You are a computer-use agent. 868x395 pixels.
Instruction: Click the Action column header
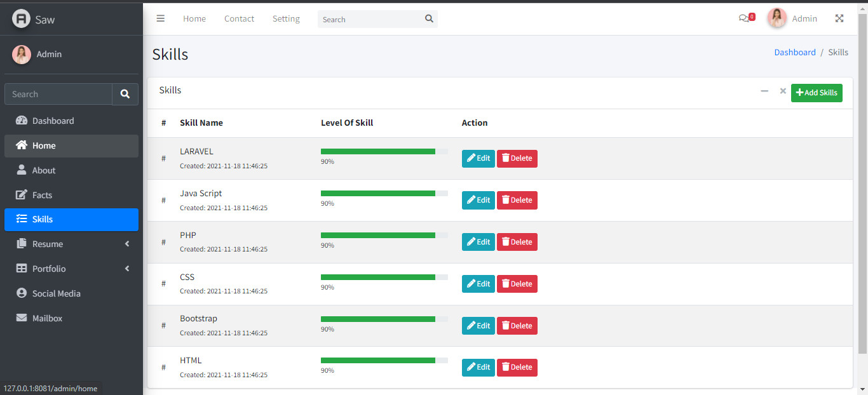pyautogui.click(x=475, y=123)
